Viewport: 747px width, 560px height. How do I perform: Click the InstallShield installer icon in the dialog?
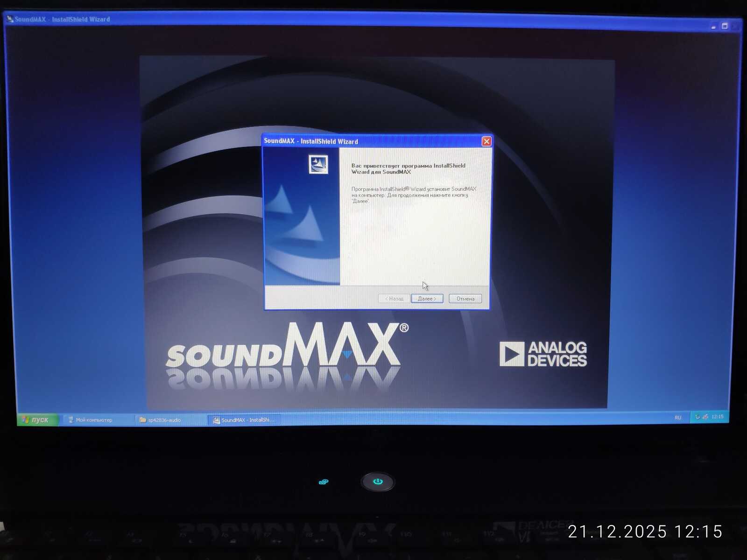(318, 164)
